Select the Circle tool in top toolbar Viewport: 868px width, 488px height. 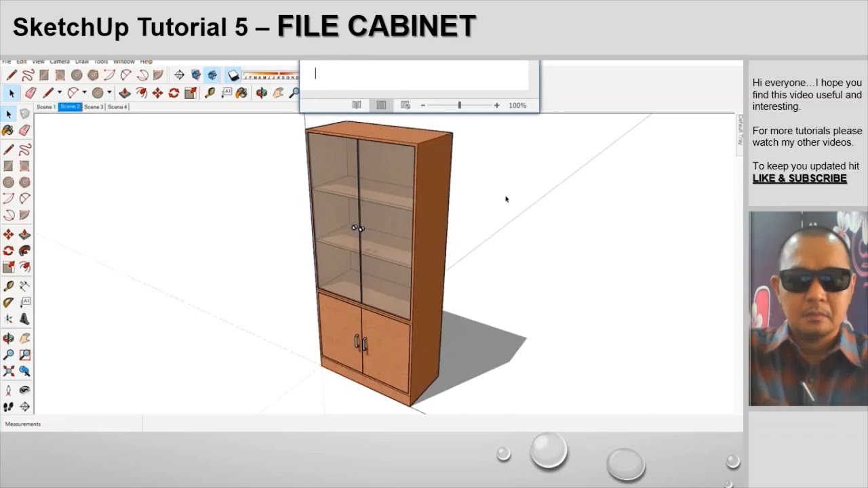coord(77,75)
